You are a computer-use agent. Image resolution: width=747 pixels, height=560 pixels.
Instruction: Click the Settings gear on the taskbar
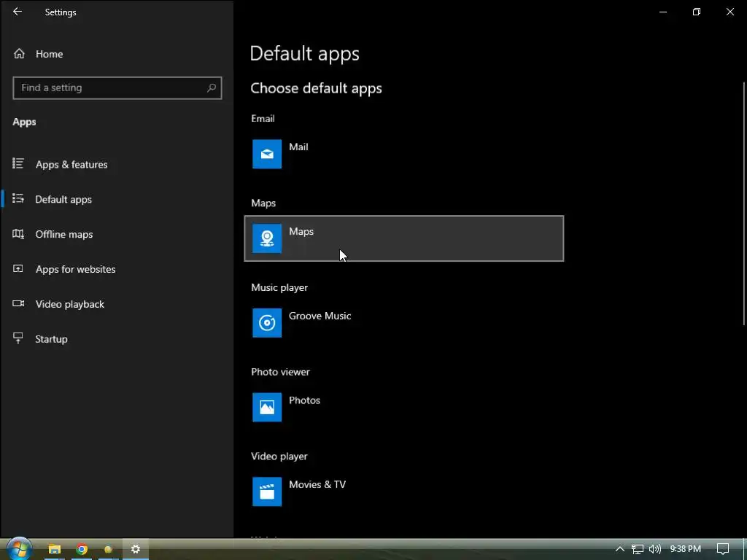tap(135, 550)
